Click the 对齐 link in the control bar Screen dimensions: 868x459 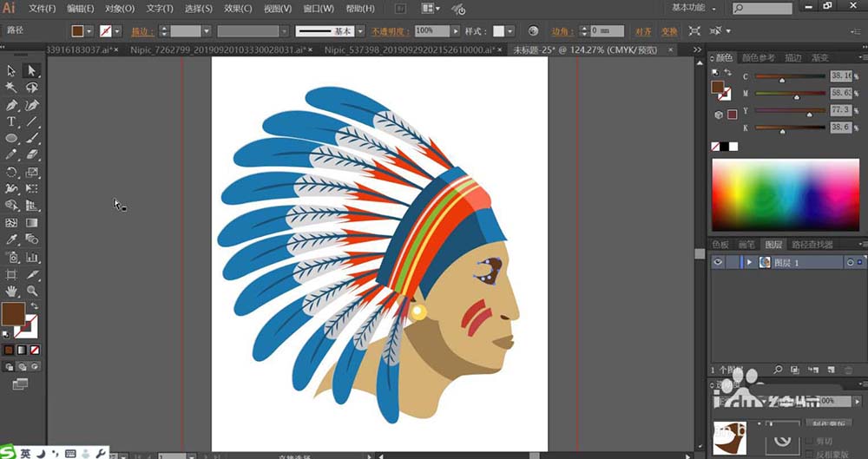[x=643, y=31]
